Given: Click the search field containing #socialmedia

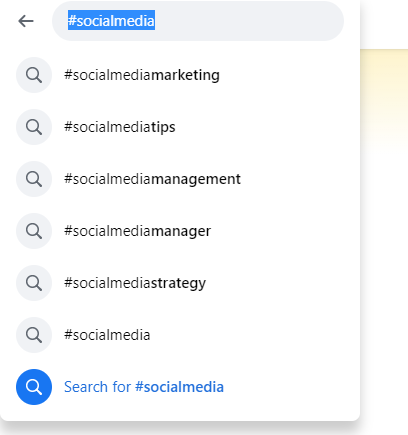Looking at the screenshot, I should (x=198, y=21).
